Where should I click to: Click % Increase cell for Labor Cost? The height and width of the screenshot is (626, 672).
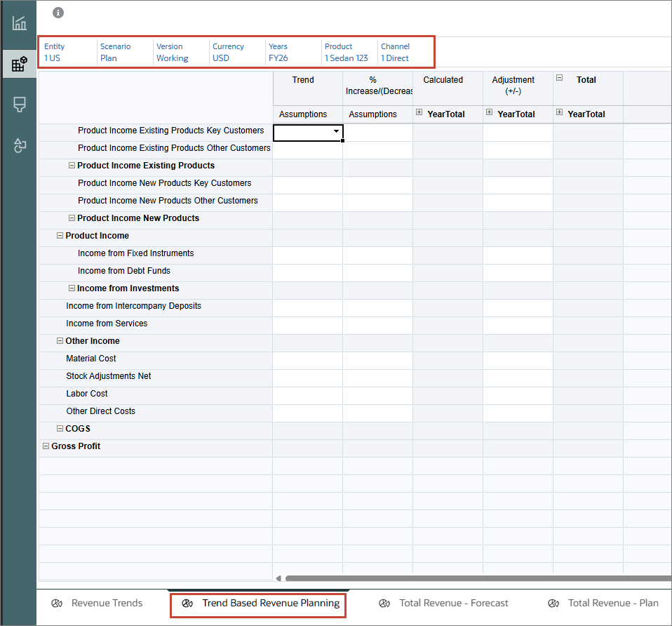click(x=377, y=396)
